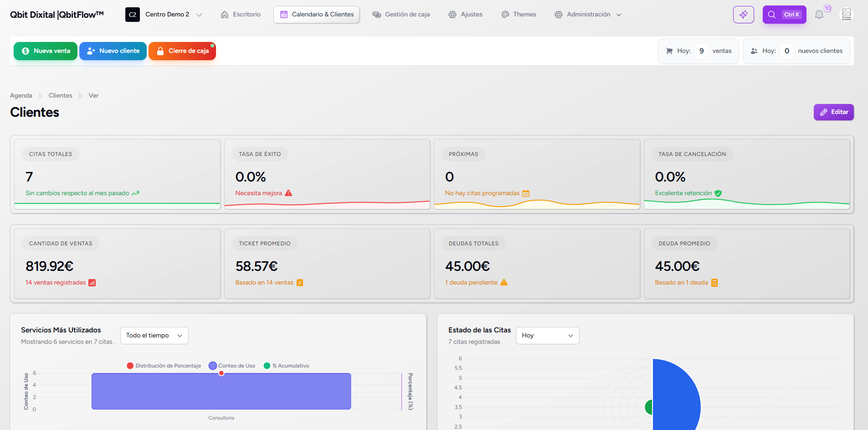
Task: Open the Gestión de caja menu
Action: (401, 15)
